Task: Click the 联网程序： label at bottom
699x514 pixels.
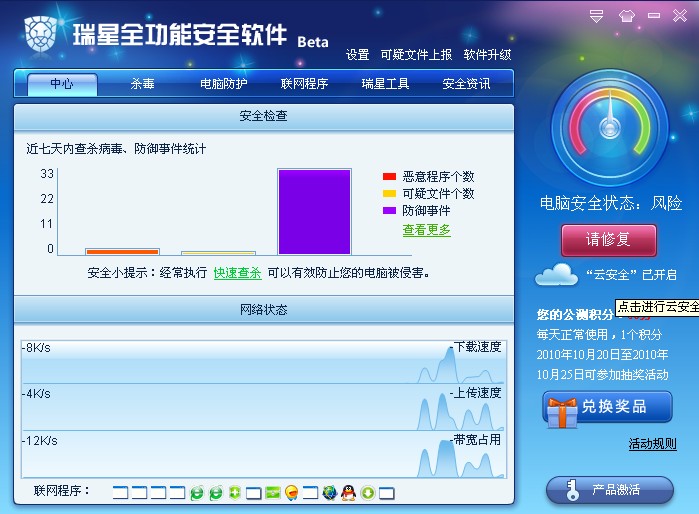Action: [x=62, y=491]
